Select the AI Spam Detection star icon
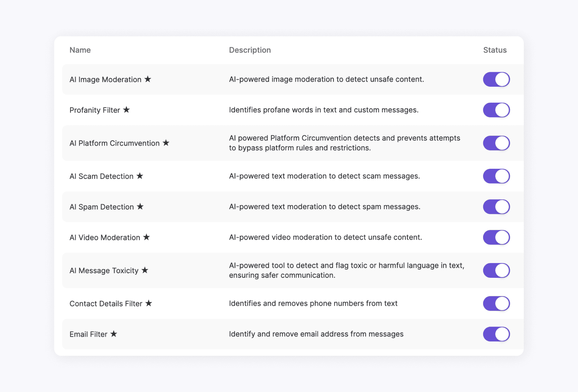Image resolution: width=578 pixels, height=392 pixels. 141,207
